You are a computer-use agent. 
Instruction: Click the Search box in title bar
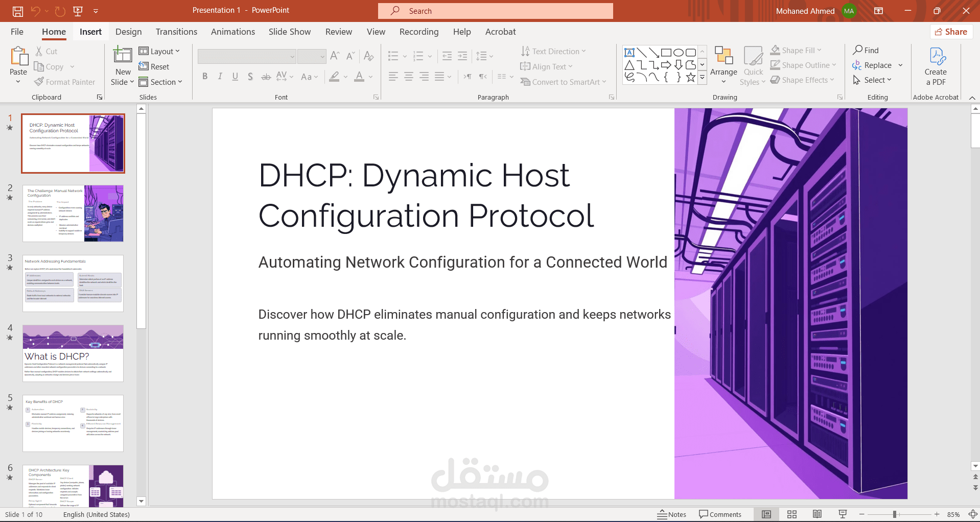(496, 11)
